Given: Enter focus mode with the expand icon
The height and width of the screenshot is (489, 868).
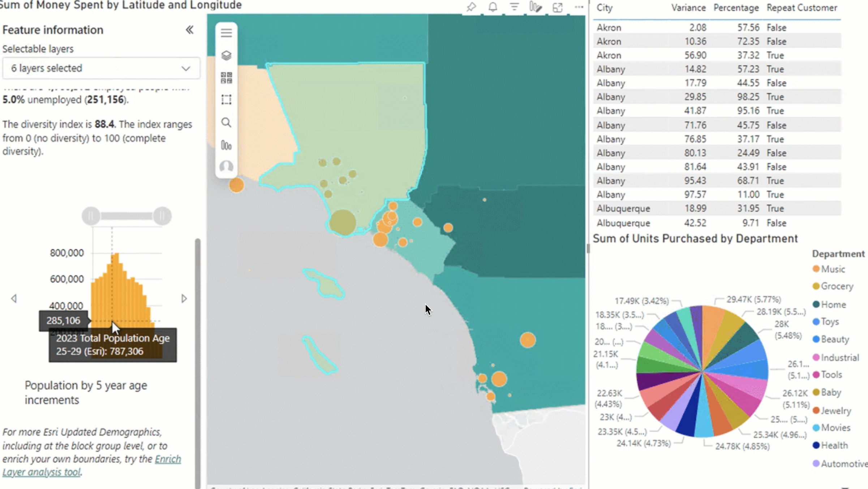Looking at the screenshot, I should coord(558,7).
